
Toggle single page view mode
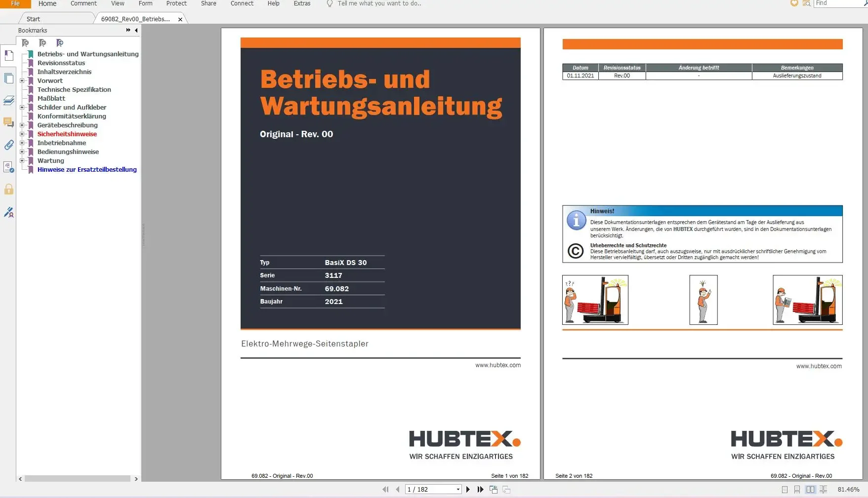click(x=784, y=490)
